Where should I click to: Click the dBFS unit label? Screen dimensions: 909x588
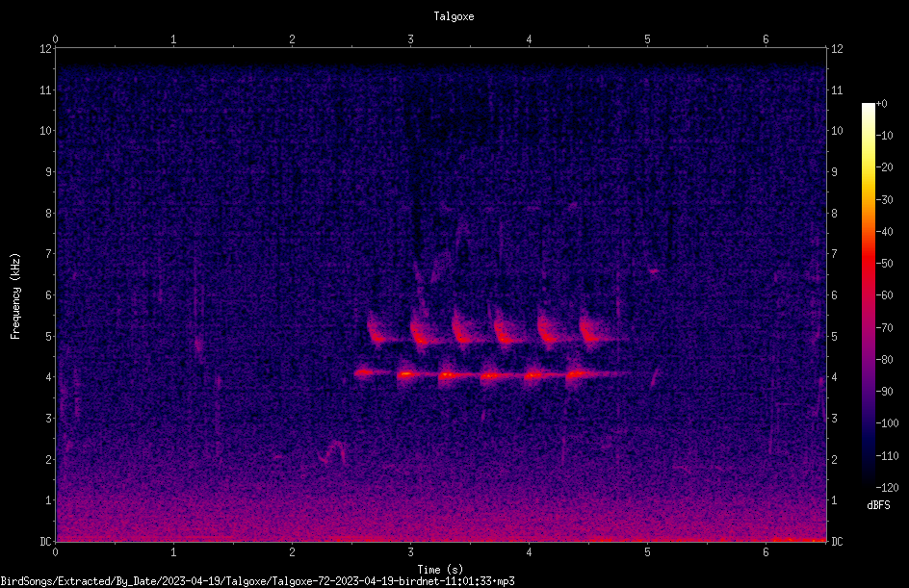(878, 505)
